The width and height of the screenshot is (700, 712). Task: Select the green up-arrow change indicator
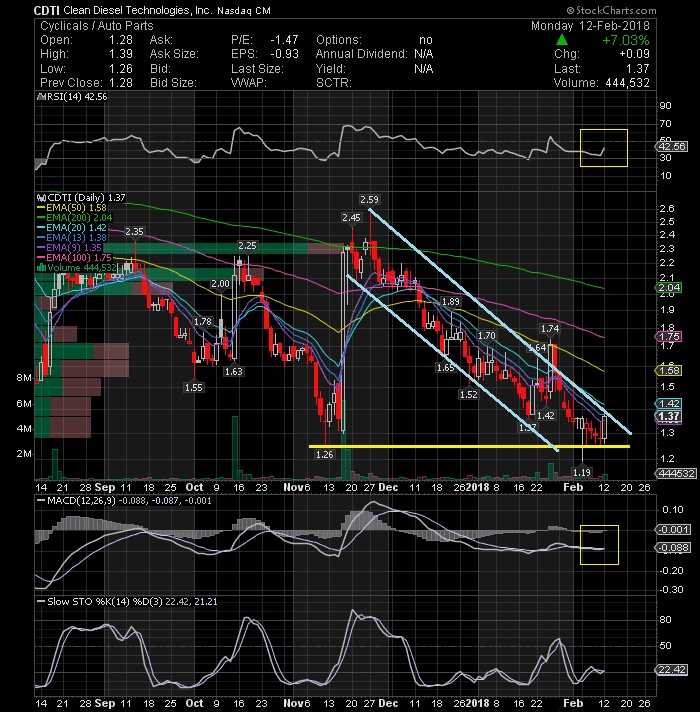[x=562, y=40]
